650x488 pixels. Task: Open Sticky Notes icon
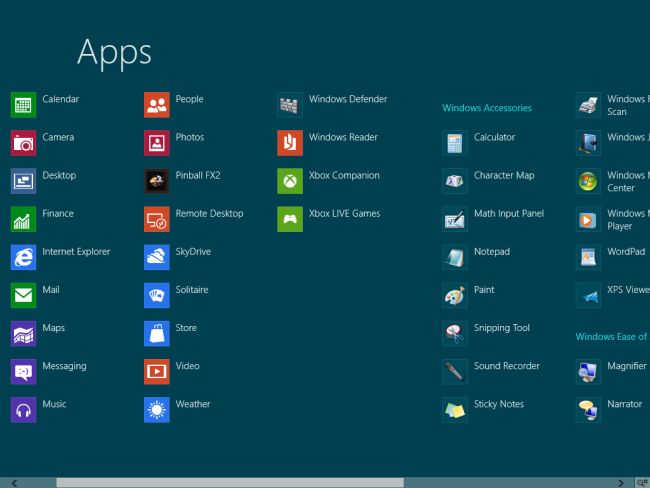pos(455,410)
